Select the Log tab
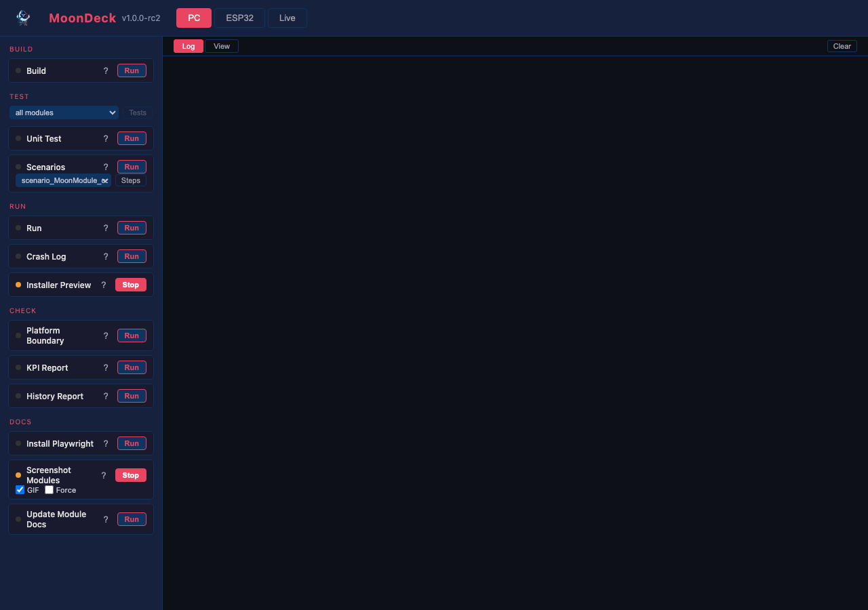The image size is (868, 610). [189, 46]
